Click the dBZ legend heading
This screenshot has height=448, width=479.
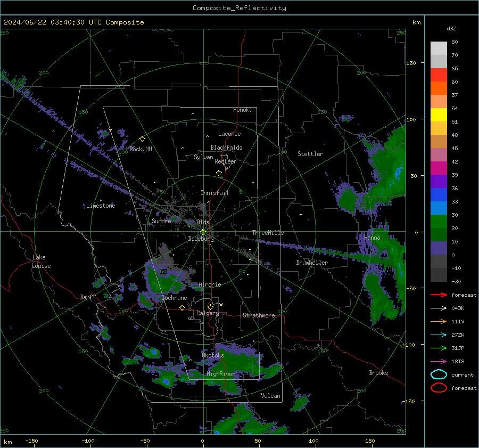click(451, 28)
